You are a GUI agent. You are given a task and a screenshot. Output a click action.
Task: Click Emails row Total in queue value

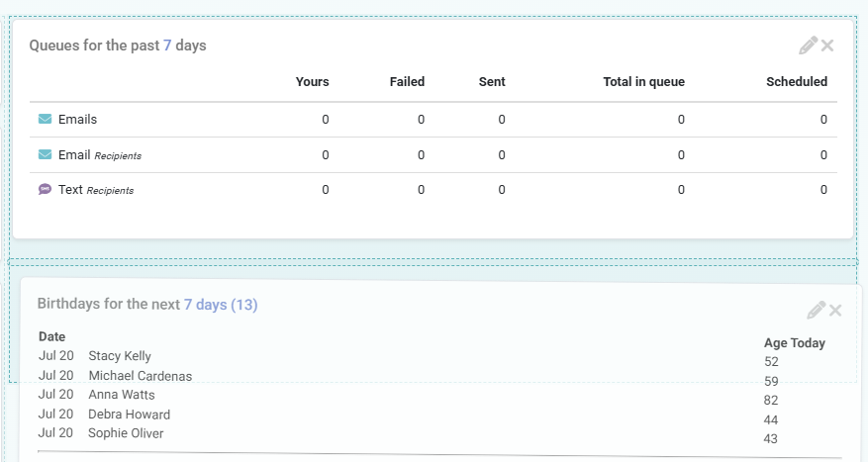point(682,120)
